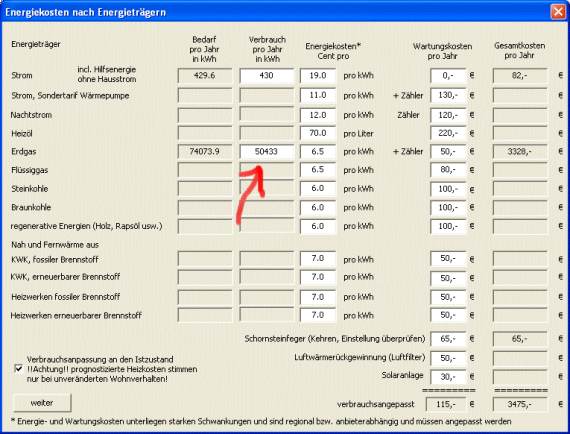Select Schornsteinfeger Gesamtkosten value 65,-
The image size is (570, 434).
[520, 339]
